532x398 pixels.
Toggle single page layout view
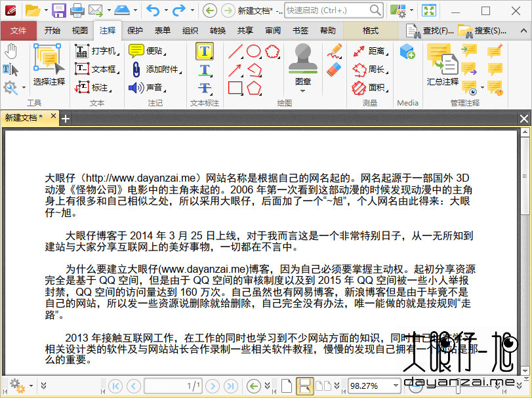coord(287,386)
